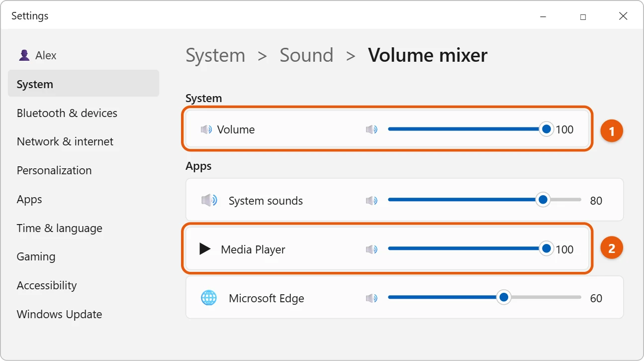Click the "Volume" row label
Image resolution: width=644 pixels, height=361 pixels.
coord(236,129)
